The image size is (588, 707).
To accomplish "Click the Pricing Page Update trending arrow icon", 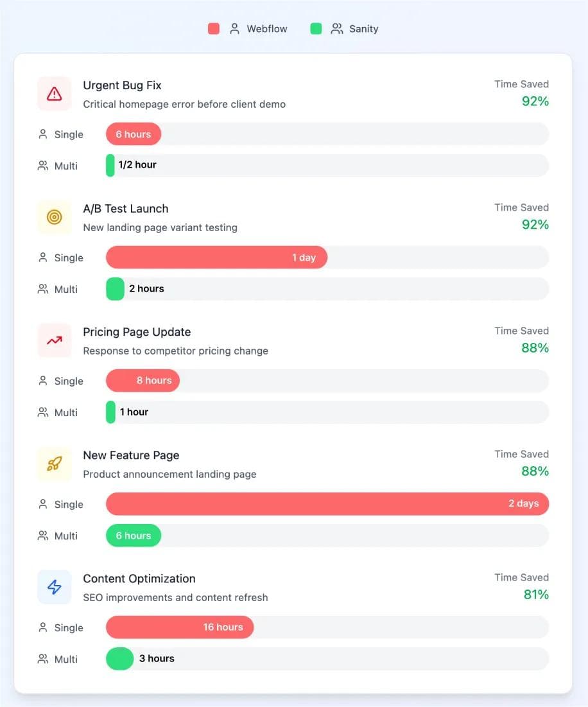I will tap(55, 340).
